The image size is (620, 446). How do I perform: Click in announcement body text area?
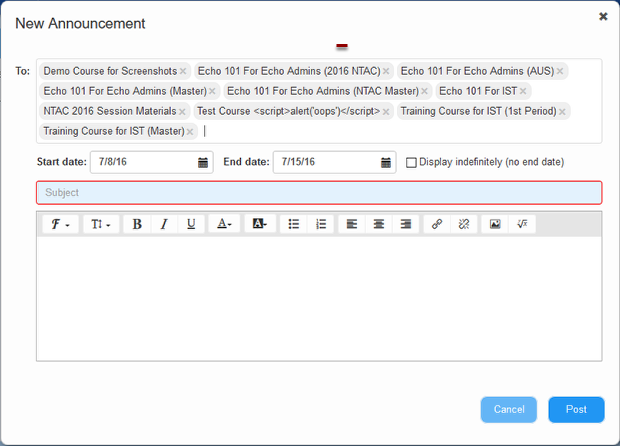tap(319, 299)
